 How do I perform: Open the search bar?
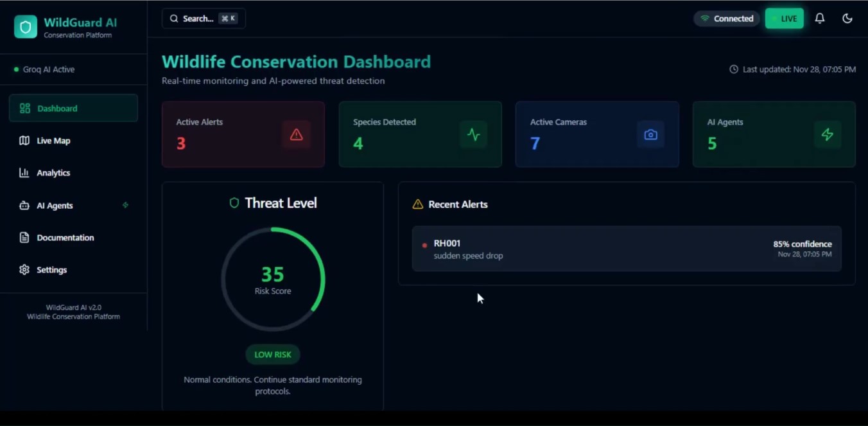pos(203,18)
